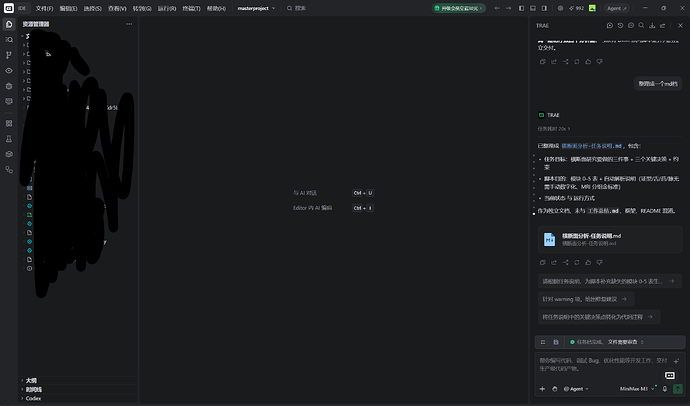Open the 横断面分析-任务说明.md file card
690x406 pixels.
[x=610, y=240]
